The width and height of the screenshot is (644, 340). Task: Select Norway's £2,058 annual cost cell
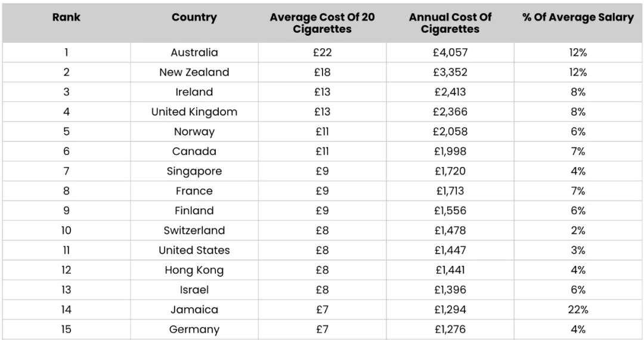pos(450,132)
